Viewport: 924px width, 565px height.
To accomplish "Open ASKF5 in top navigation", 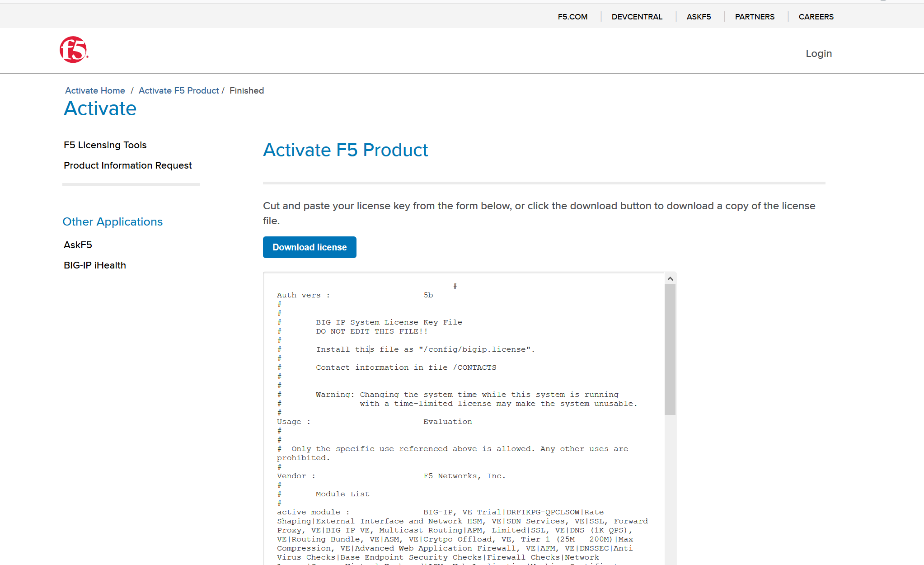I will click(699, 17).
